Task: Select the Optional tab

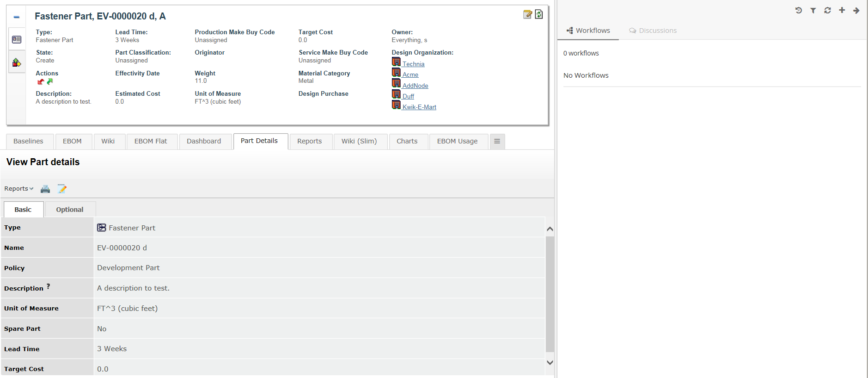Action: coord(70,210)
